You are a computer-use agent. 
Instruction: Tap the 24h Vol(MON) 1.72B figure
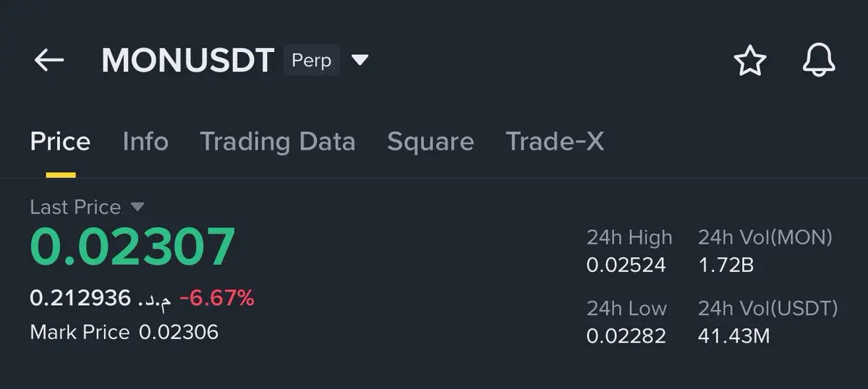(x=726, y=265)
